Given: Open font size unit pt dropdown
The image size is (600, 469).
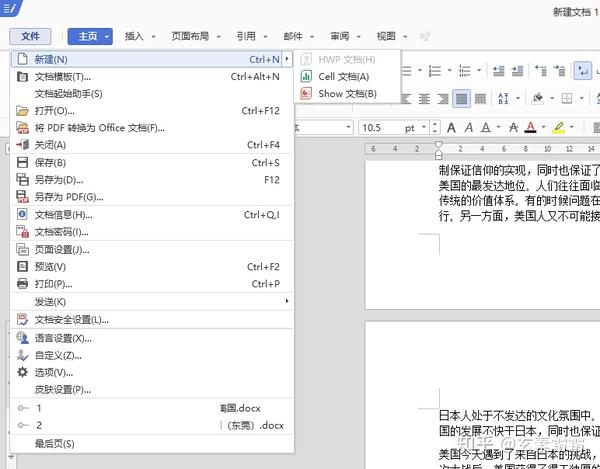Looking at the screenshot, I should 424,127.
